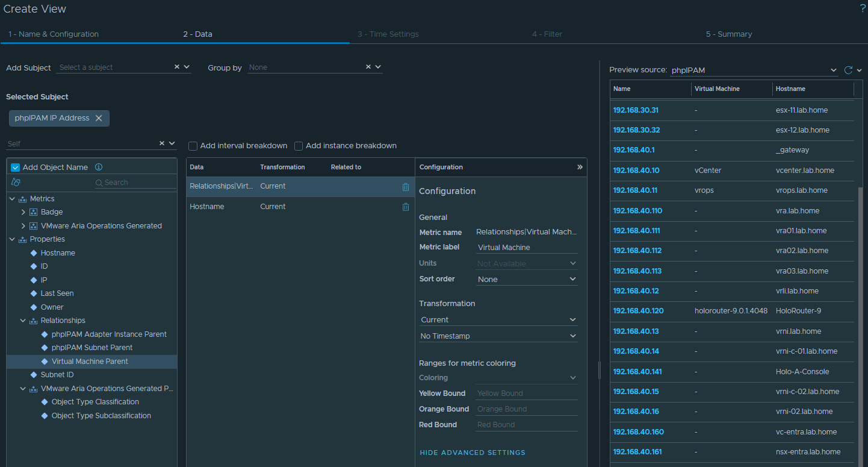Click the icon left of metric search
The height and width of the screenshot is (467, 868).
(16, 183)
